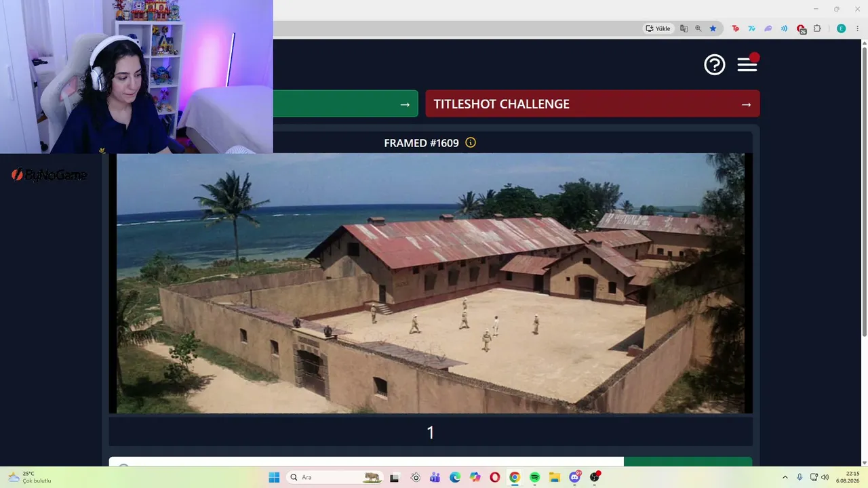Viewport: 868px width, 488px height.
Task: Click the microphone tray icon
Action: pyautogui.click(x=800, y=477)
